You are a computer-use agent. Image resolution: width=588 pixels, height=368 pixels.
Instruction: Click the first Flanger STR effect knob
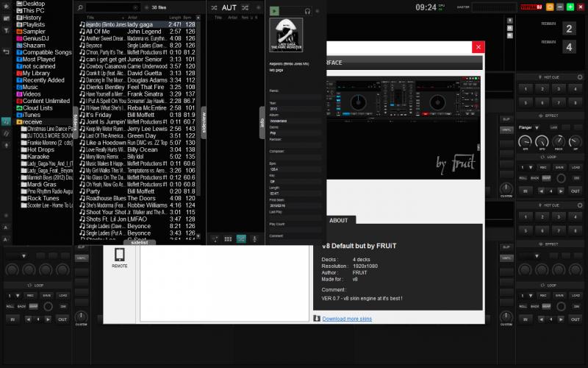[525, 141]
